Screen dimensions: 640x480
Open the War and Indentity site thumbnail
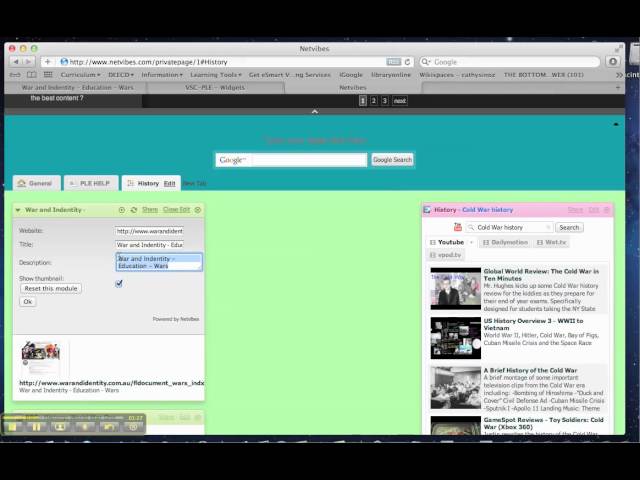[41, 357]
